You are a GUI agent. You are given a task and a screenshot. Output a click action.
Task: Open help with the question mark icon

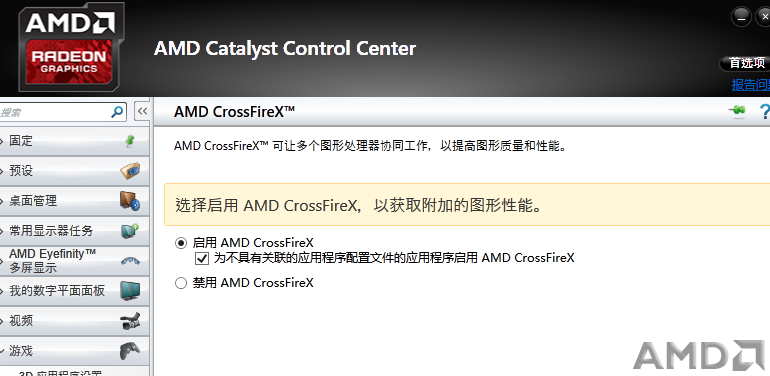click(764, 111)
